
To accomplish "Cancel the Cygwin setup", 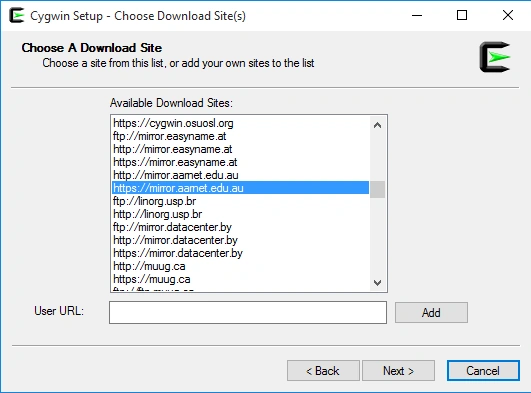I will click(483, 371).
